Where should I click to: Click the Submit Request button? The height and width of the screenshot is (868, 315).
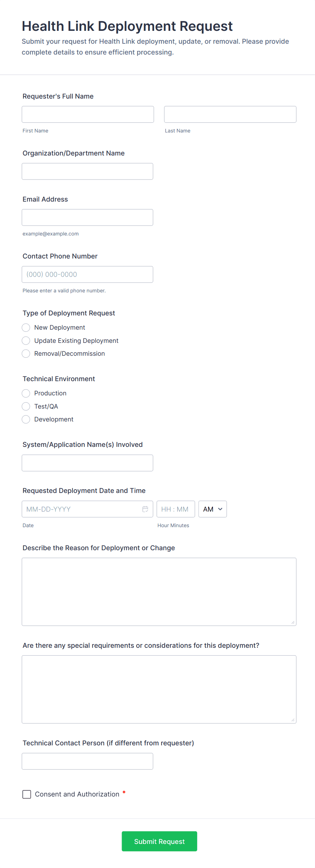[159, 841]
